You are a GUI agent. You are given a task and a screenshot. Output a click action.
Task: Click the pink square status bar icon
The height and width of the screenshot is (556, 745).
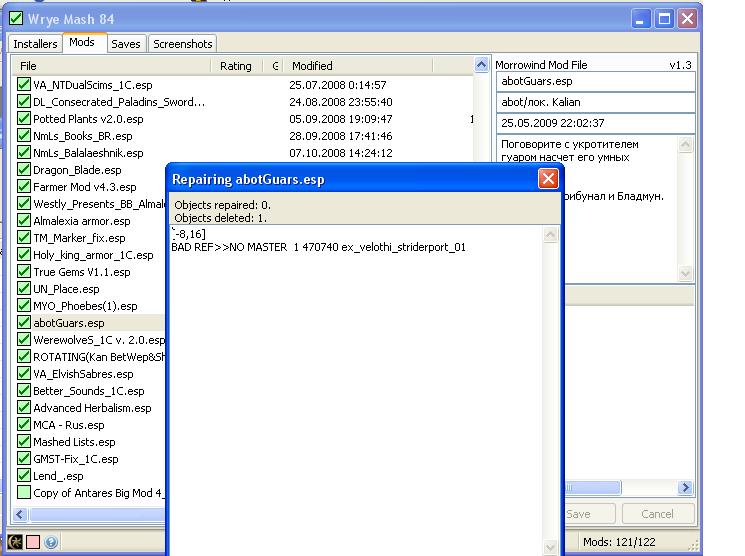[x=33, y=542]
